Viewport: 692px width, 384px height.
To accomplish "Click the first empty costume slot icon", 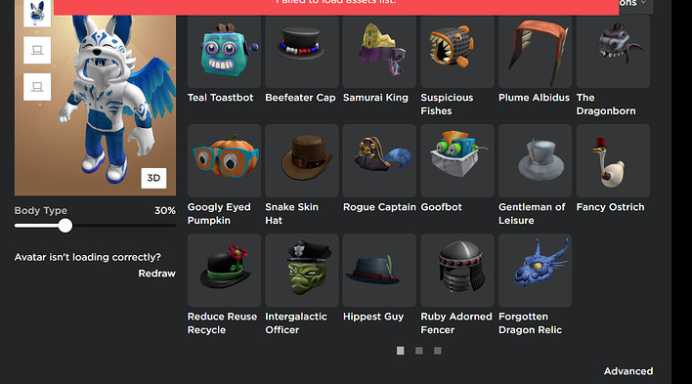I will (x=37, y=50).
